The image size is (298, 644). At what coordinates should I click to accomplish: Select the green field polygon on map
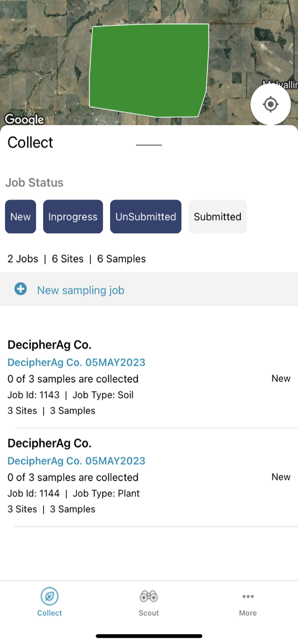click(149, 70)
